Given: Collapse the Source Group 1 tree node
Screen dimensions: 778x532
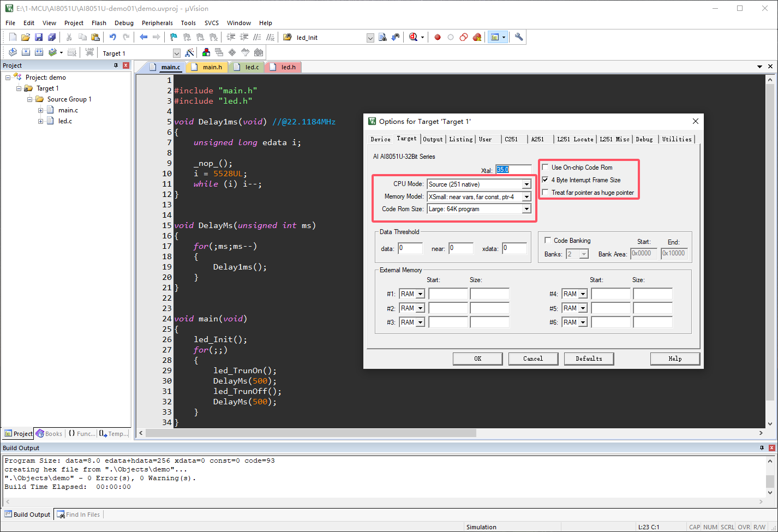Looking at the screenshot, I should 30,99.
